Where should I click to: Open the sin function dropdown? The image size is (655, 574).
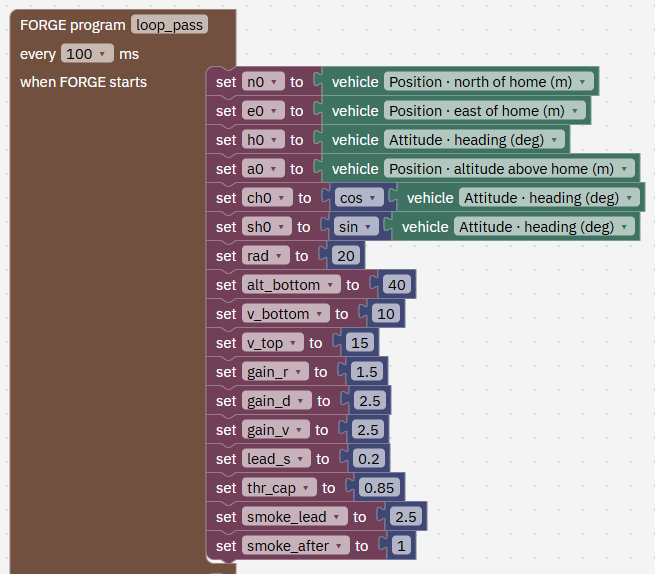point(356,227)
